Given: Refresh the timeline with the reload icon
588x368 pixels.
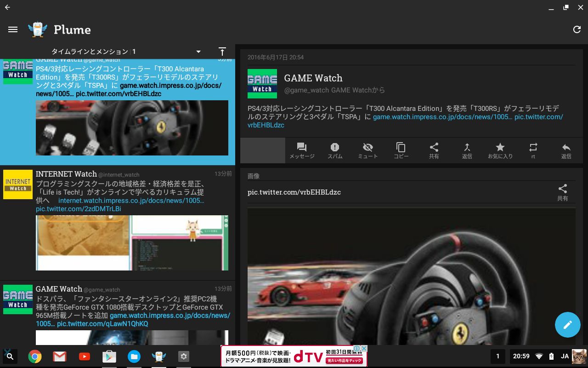Looking at the screenshot, I should click(x=577, y=29).
